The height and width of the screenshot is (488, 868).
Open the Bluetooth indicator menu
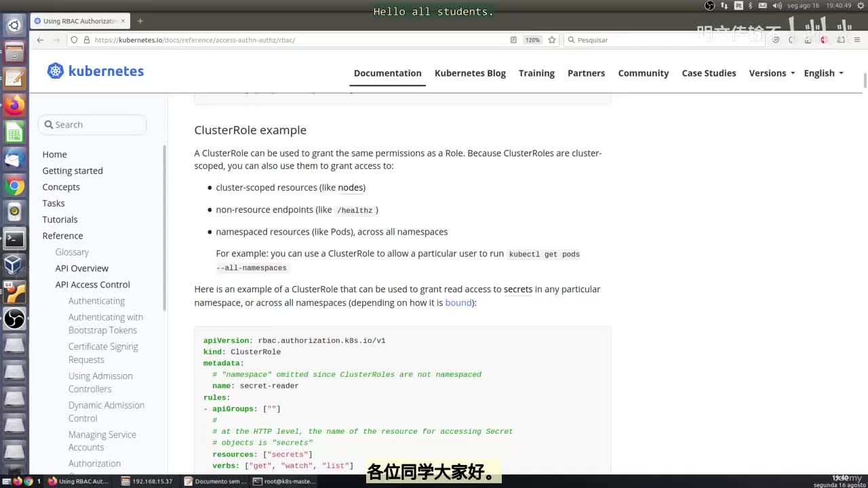750,5
